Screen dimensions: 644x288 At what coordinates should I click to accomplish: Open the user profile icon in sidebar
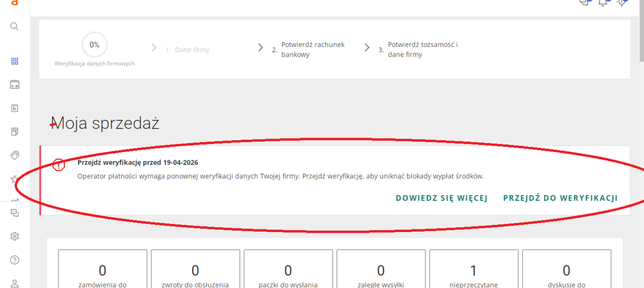point(14,282)
